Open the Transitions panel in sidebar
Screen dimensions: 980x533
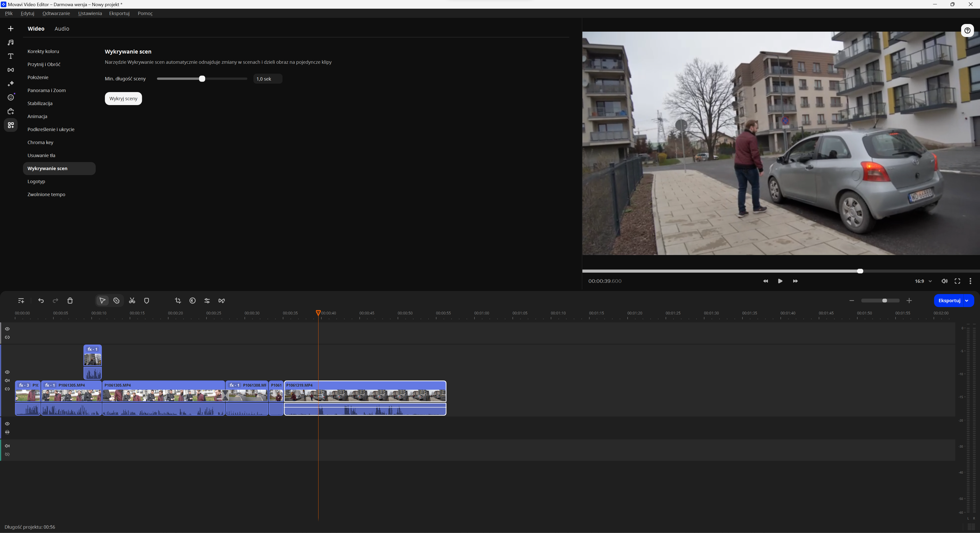coord(11,70)
